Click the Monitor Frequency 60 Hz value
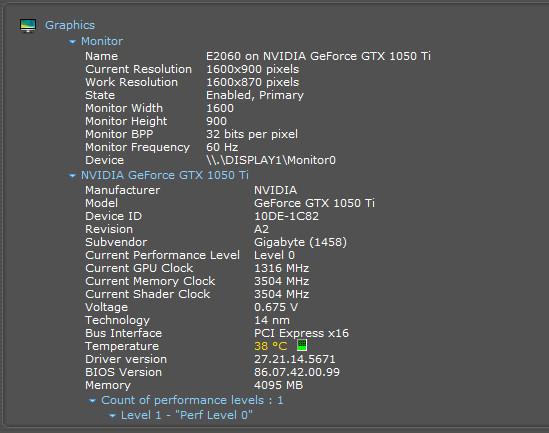Image resolution: width=549 pixels, height=433 pixels. pyautogui.click(x=222, y=147)
